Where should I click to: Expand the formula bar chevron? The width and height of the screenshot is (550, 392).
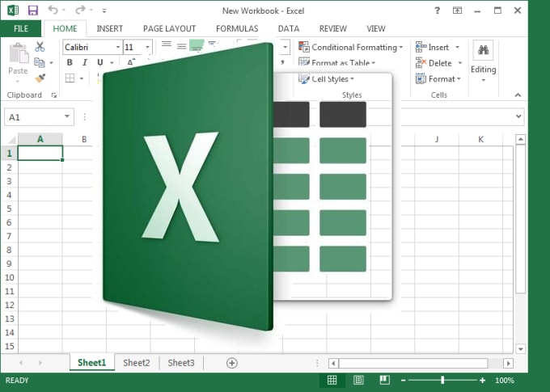coord(518,116)
